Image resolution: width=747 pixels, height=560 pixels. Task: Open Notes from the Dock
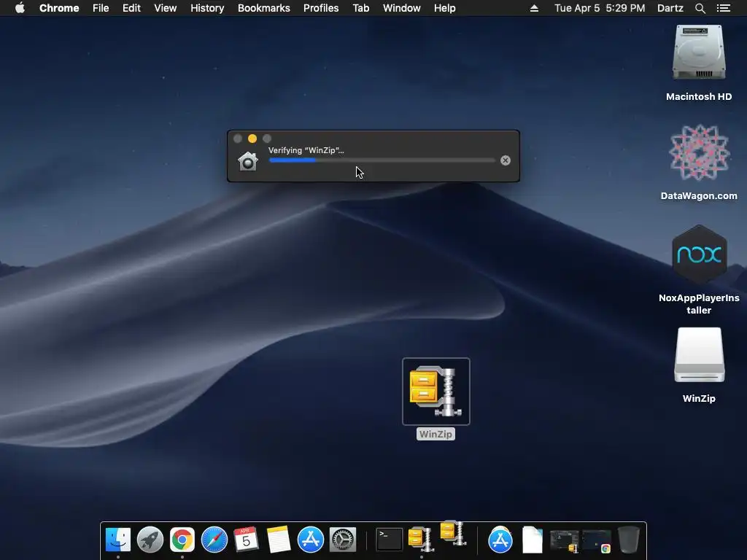tap(278, 540)
